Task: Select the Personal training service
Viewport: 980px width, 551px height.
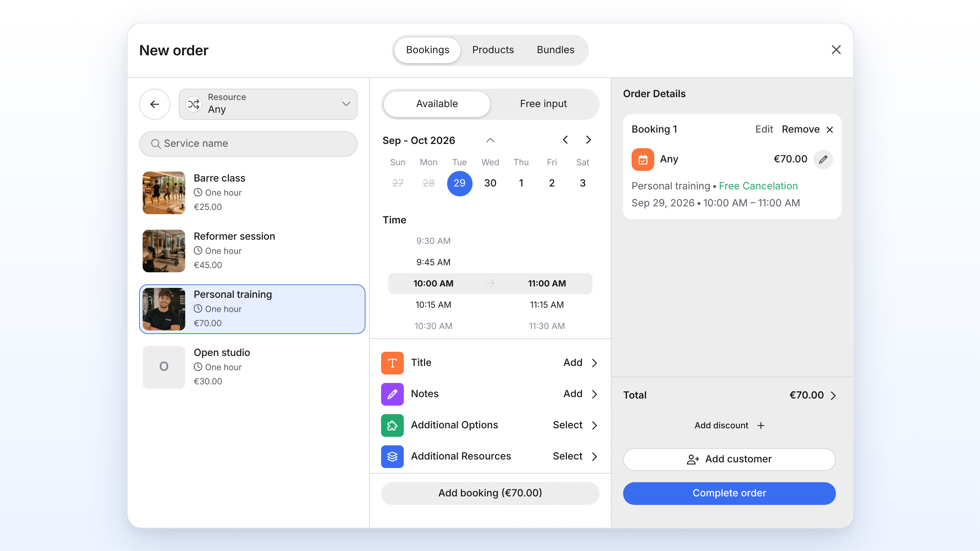Action: [252, 309]
